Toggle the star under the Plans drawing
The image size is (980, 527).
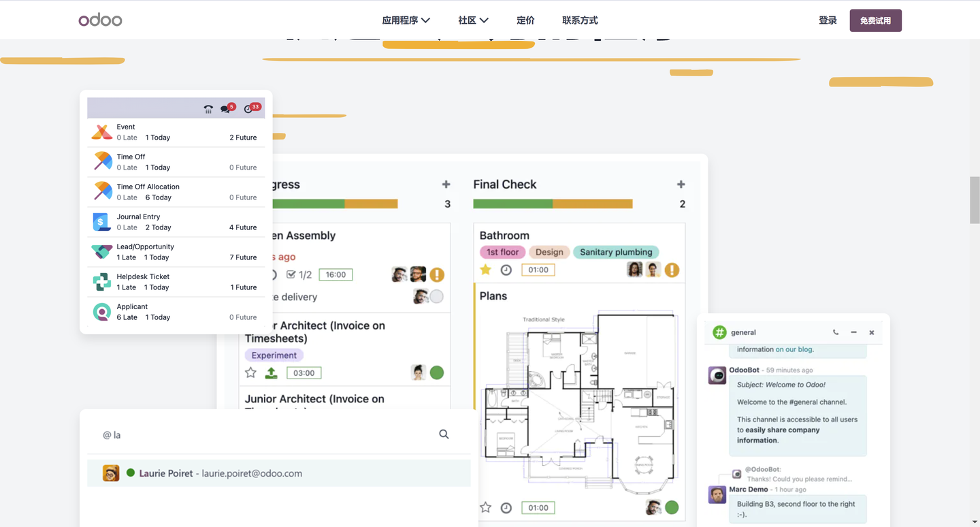coord(485,507)
